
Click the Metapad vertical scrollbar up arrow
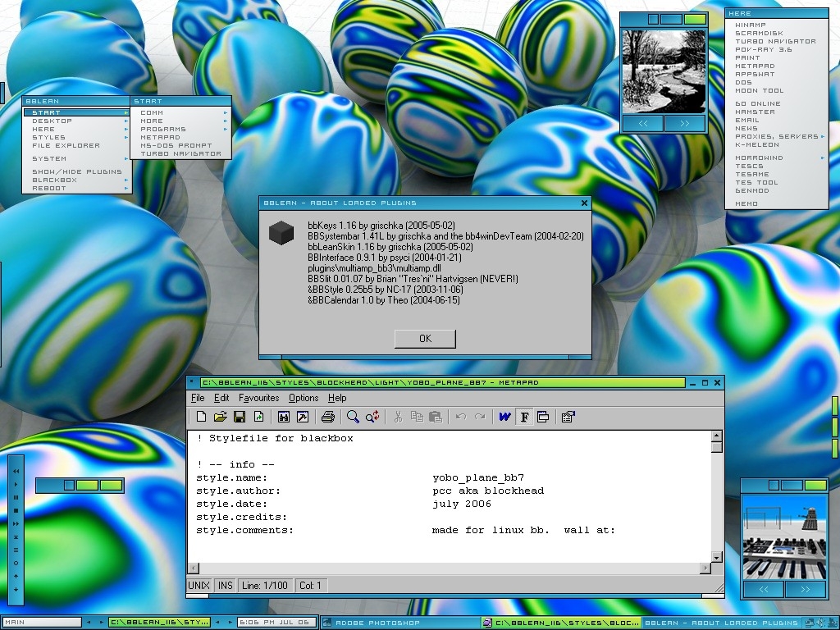coord(717,436)
